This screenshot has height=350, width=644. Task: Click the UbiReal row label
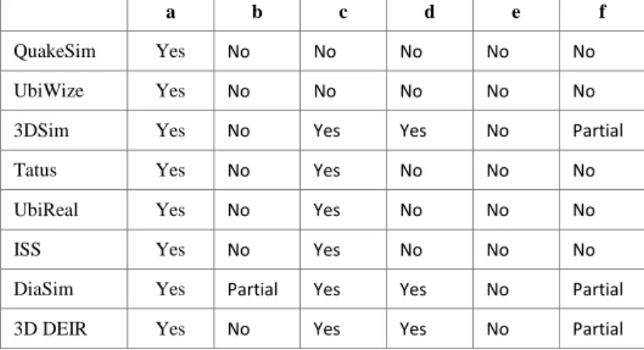tap(45, 210)
